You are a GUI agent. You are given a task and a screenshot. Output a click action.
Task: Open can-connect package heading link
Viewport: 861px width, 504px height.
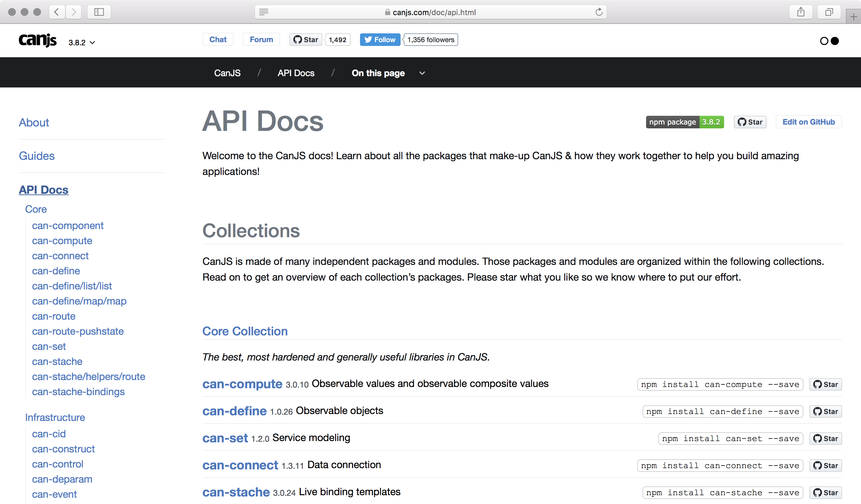240,465
